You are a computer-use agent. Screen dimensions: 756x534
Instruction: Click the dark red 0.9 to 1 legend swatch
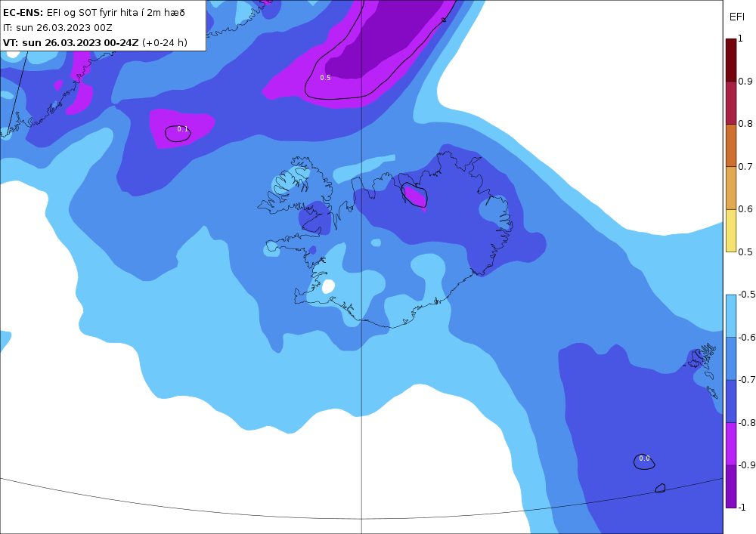coord(731,60)
